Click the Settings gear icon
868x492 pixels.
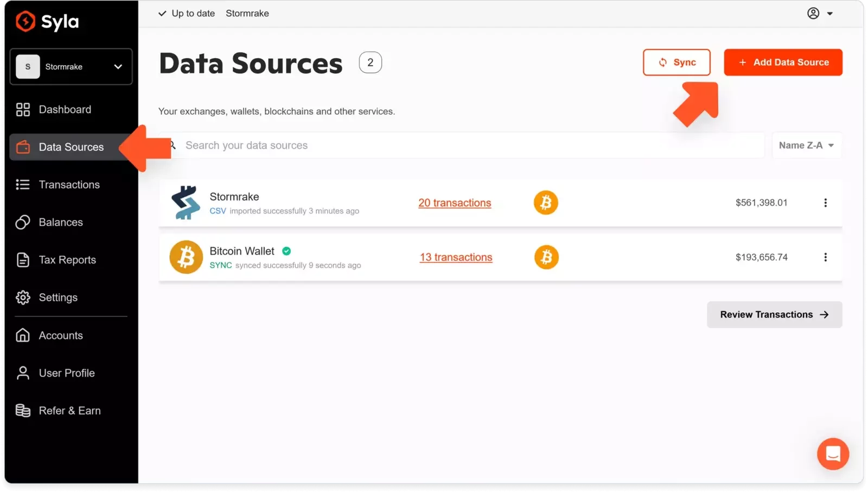coord(23,298)
